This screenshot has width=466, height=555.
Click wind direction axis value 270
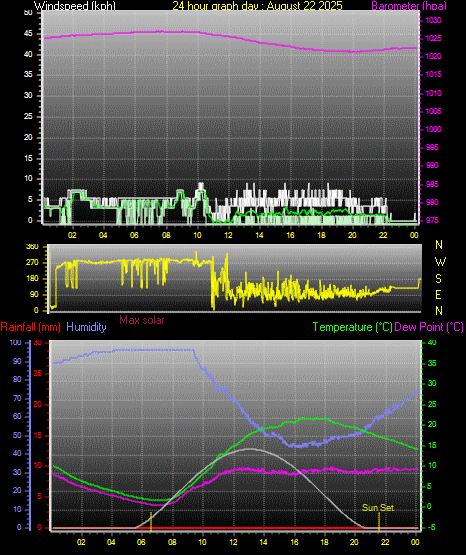click(32, 263)
